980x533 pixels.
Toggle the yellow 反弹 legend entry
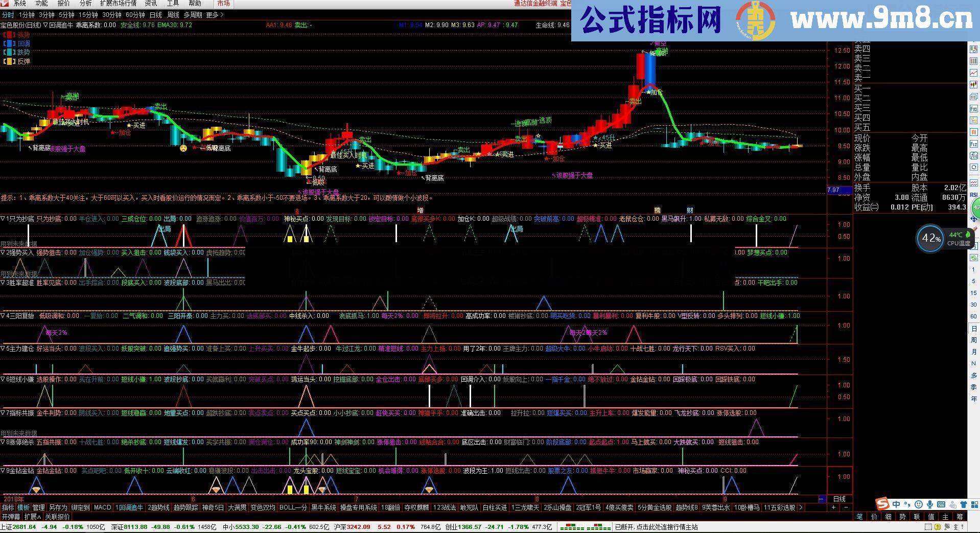(19, 61)
